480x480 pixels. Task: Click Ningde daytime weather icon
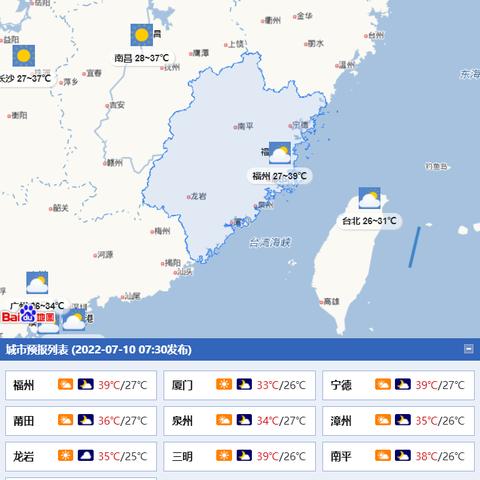(x=383, y=384)
